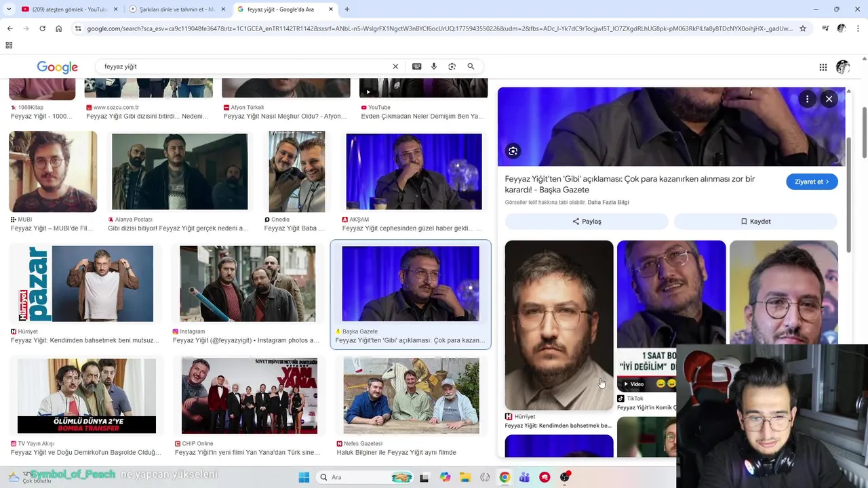The width and height of the screenshot is (868, 488).
Task: Reload the current page
Action: click(42, 28)
